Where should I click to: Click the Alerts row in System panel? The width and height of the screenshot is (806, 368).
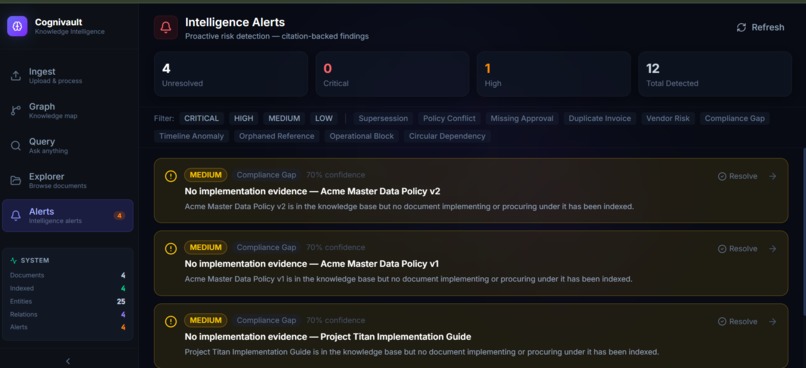coord(67,327)
